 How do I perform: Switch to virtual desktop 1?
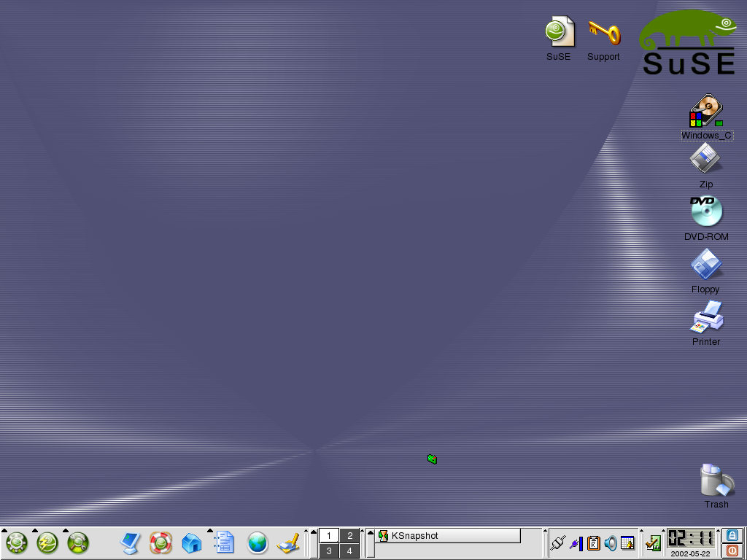(x=329, y=536)
